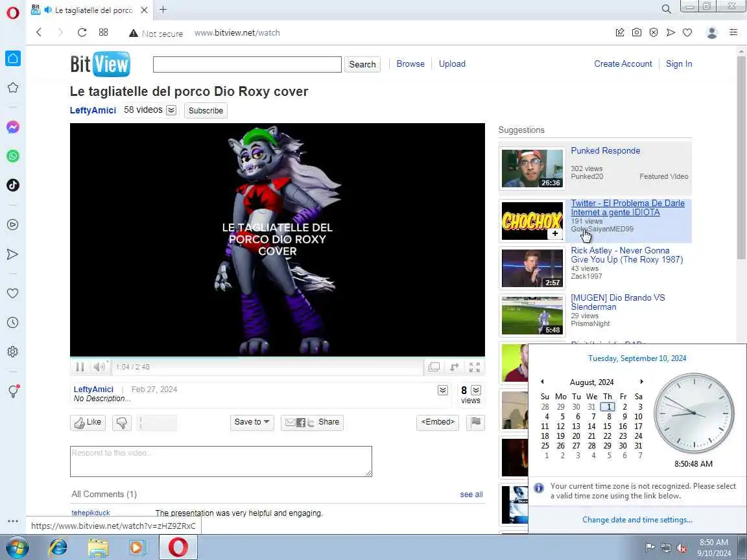Open the WhatsApp icon in the sidebar
747x560 pixels.
[13, 156]
